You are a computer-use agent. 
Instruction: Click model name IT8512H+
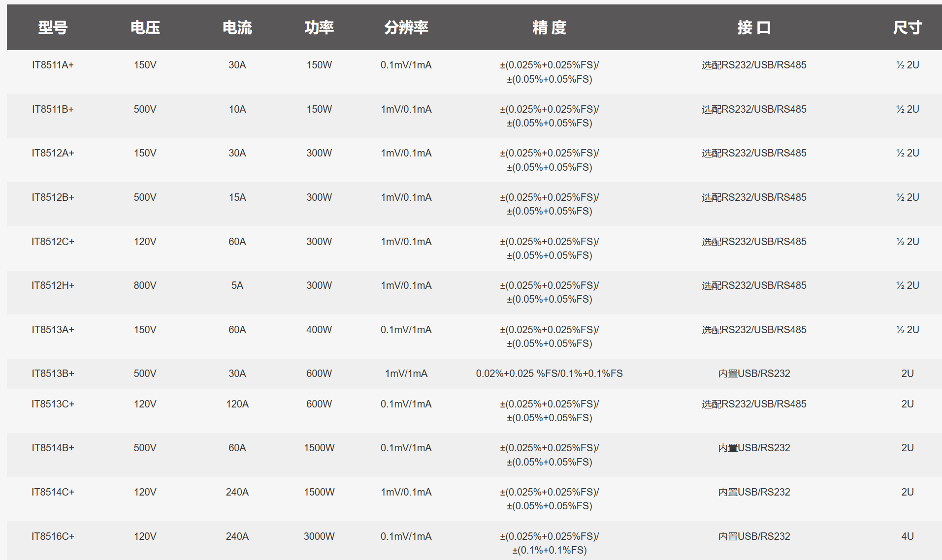(53, 285)
